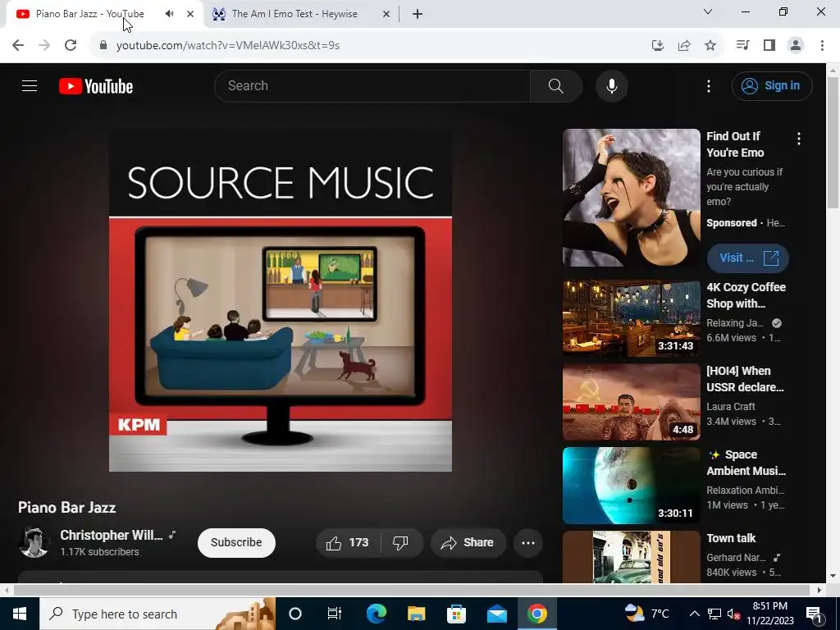Image resolution: width=840 pixels, height=630 pixels.
Task: Open YouTube settings three-dot menu
Action: coord(708,85)
